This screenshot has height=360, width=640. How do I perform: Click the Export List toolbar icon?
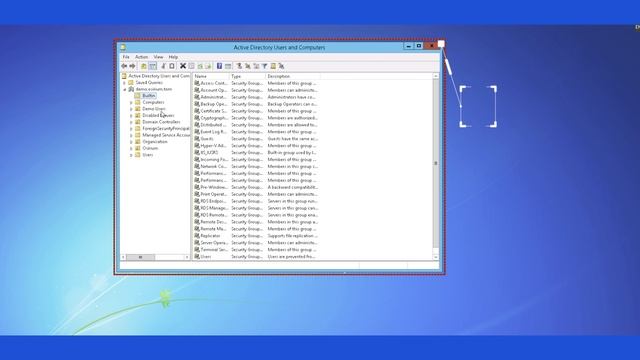tap(208, 66)
